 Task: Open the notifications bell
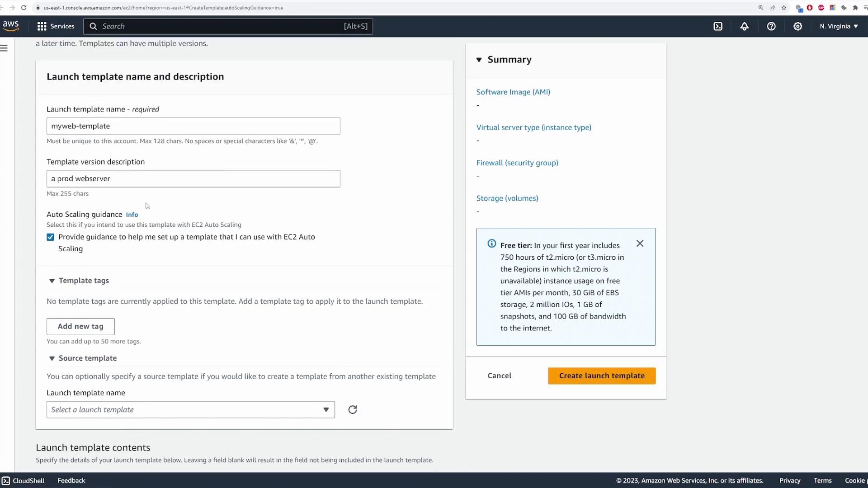[x=745, y=26]
